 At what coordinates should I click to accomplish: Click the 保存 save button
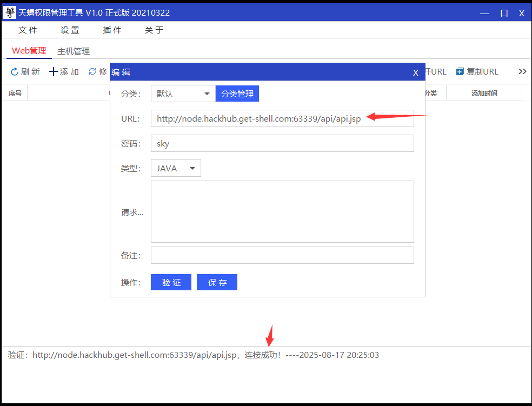(x=217, y=282)
